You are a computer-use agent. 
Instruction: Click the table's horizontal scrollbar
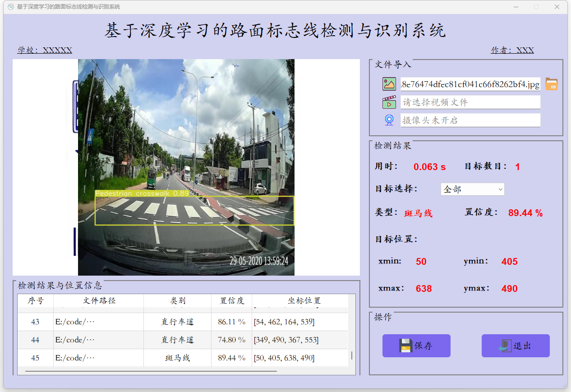151,371
